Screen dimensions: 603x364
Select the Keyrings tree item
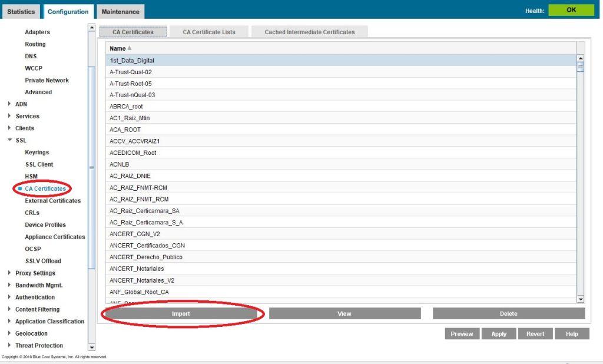click(37, 153)
